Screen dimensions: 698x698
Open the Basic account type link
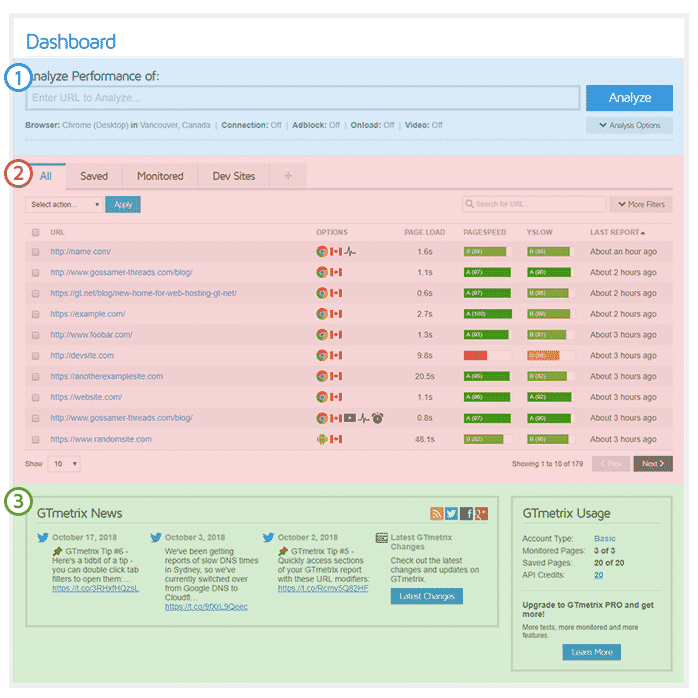605,538
